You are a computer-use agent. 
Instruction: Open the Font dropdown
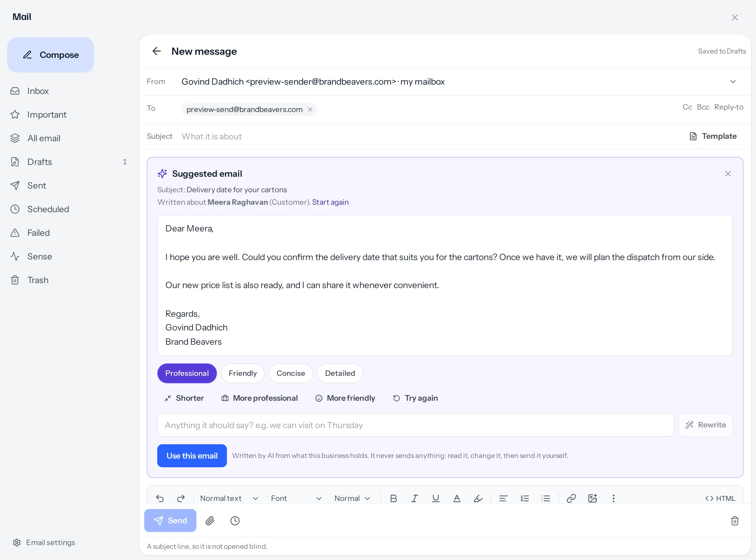point(296,498)
